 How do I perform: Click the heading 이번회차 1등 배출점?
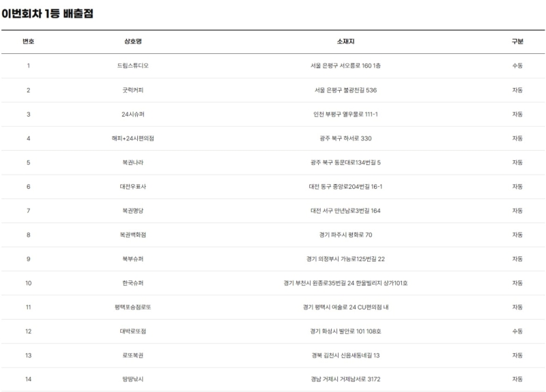pos(47,14)
